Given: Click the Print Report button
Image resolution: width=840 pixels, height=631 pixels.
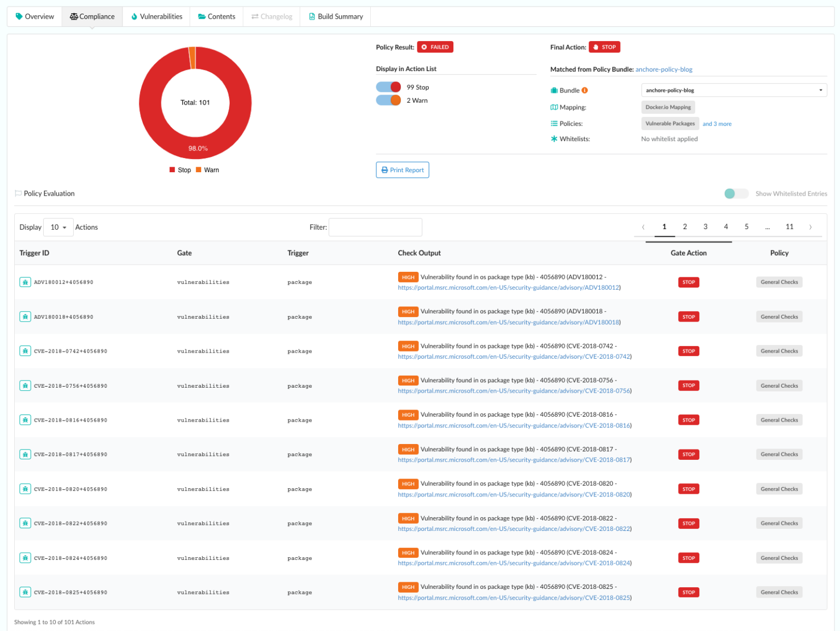Looking at the screenshot, I should 402,170.
